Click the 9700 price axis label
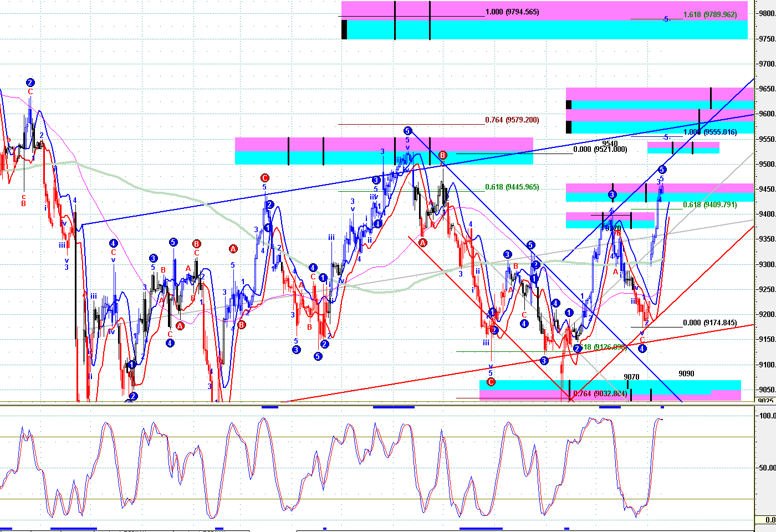The width and height of the screenshot is (776, 532). coord(767,64)
